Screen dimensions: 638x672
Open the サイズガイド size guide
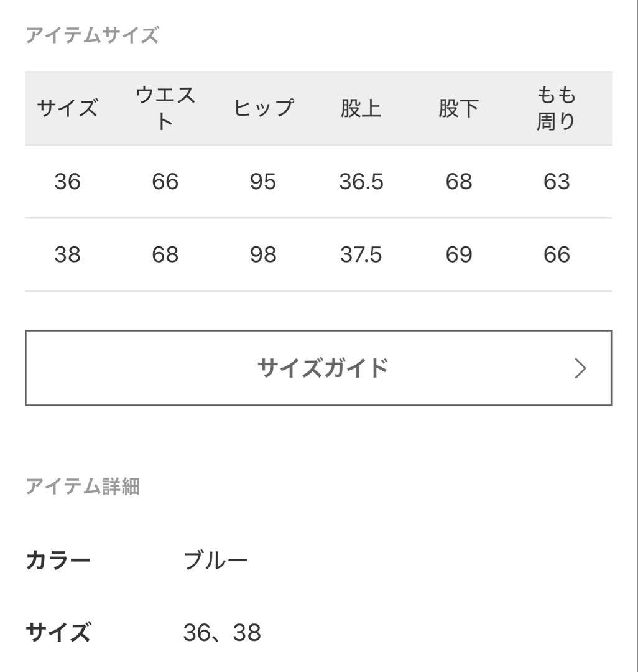pyautogui.click(x=319, y=368)
